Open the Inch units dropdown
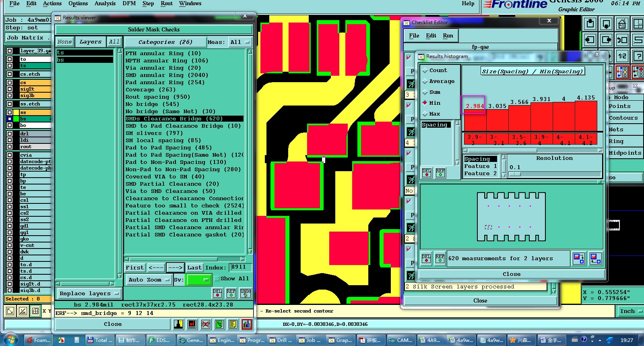This screenshot has height=346, width=644. click(x=630, y=311)
